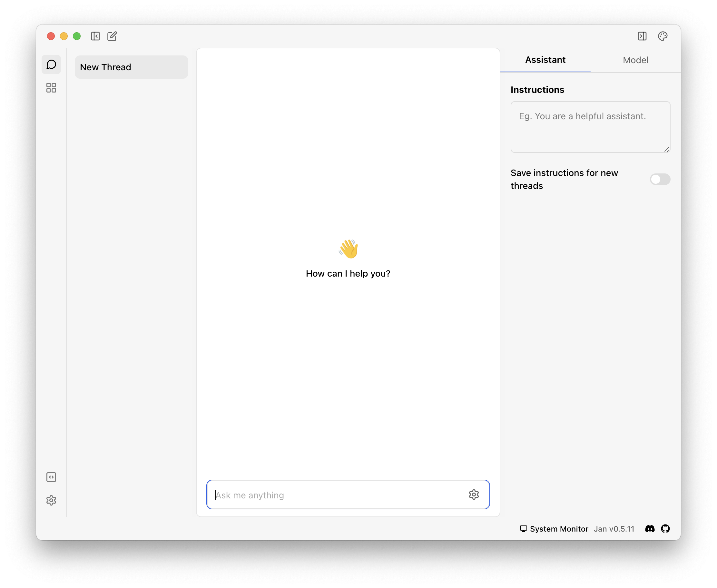Screen dimensions: 717x588
Task: Toggle Save instructions for new threads
Action: (660, 179)
